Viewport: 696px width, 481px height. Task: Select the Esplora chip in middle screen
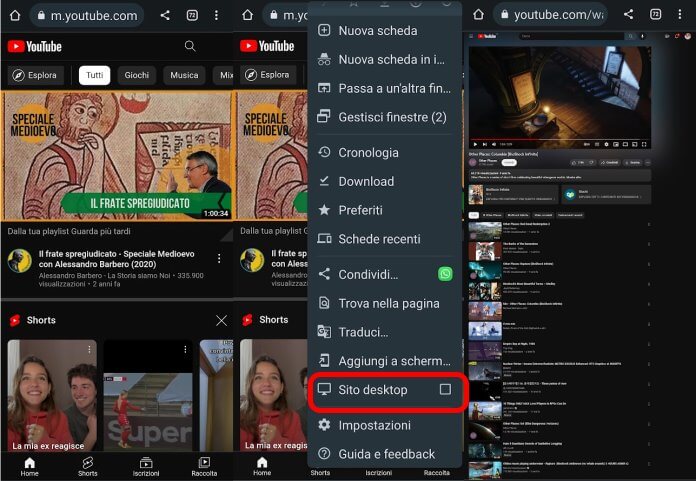coord(268,75)
